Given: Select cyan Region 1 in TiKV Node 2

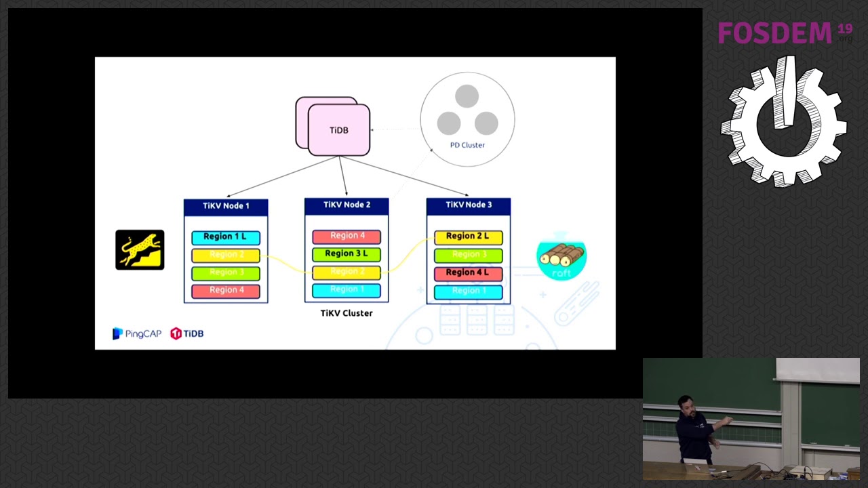Looking at the screenshot, I should [347, 290].
